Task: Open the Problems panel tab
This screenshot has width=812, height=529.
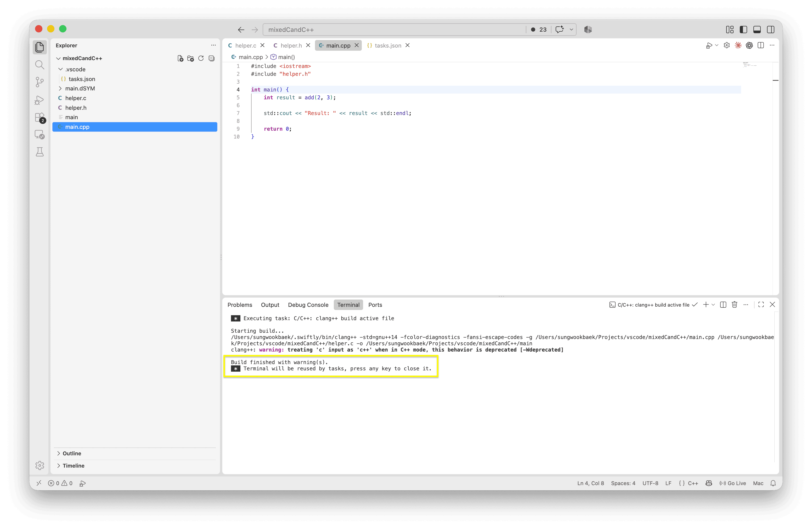Action: click(240, 305)
